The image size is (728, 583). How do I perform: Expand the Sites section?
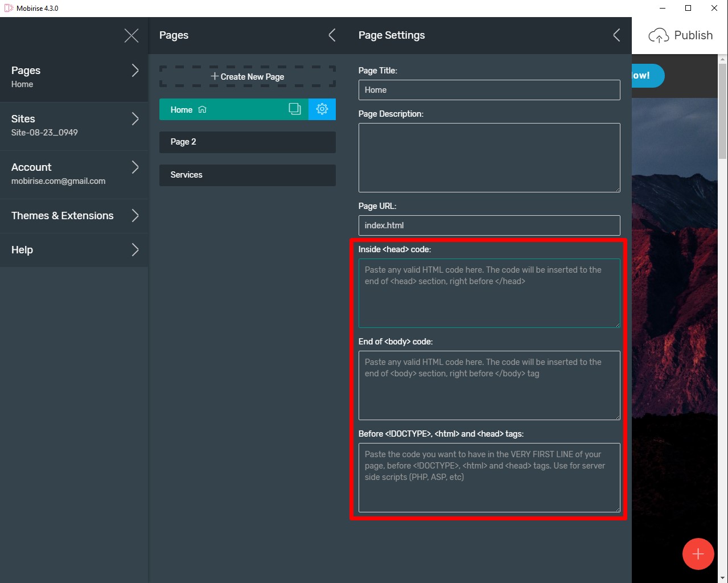[74, 125]
